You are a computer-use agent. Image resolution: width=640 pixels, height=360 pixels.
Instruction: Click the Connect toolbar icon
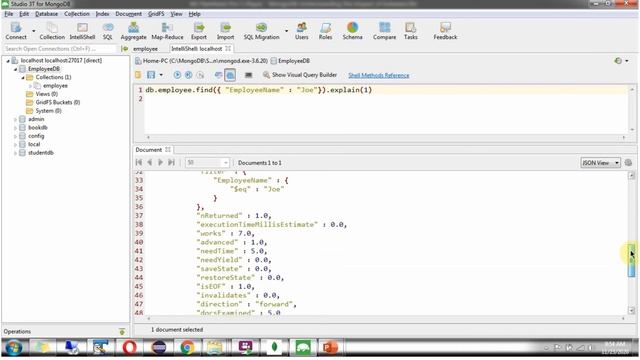coord(16,31)
